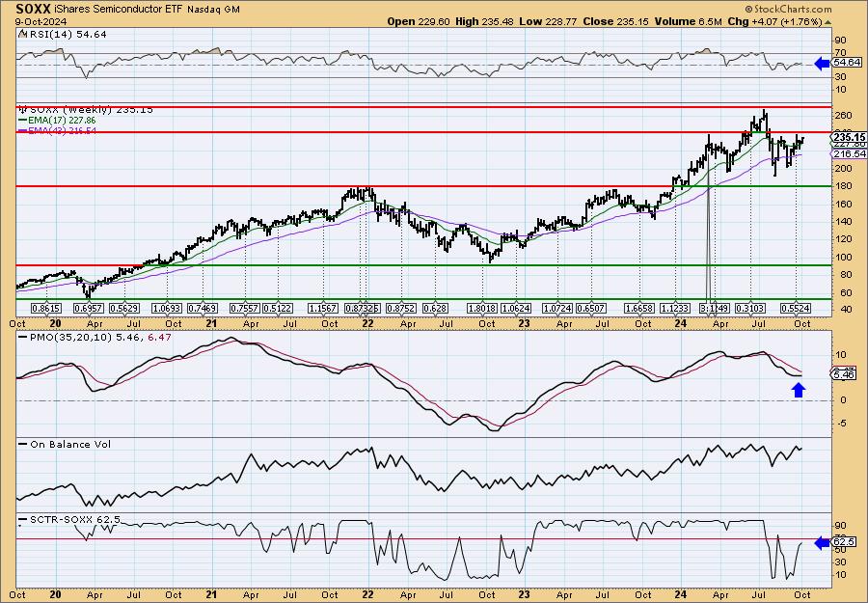Image resolution: width=868 pixels, height=603 pixels.
Task: Click the EMA(17) 227.86 legend entry
Action: (62, 121)
